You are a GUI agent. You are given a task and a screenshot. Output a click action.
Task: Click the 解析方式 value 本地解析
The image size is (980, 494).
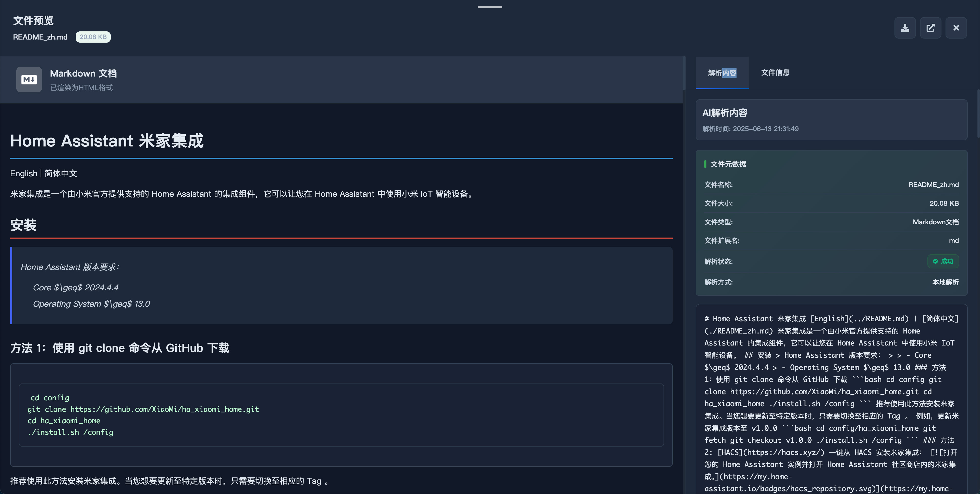[945, 282]
